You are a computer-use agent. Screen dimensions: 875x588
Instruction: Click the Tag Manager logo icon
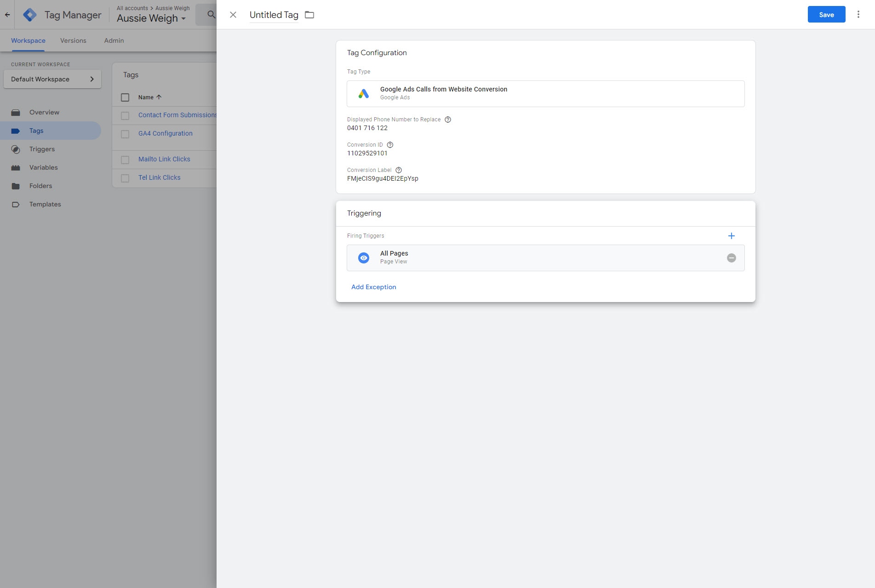[x=30, y=15]
